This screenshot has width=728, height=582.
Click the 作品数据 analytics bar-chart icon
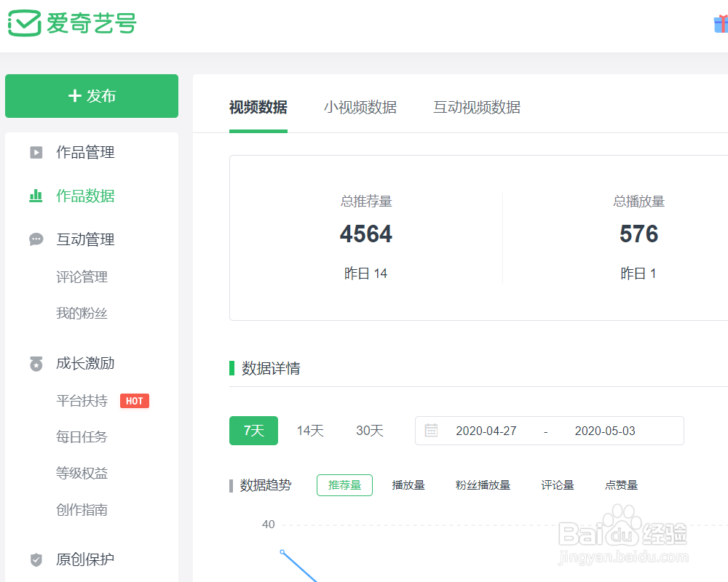pyautogui.click(x=36, y=196)
